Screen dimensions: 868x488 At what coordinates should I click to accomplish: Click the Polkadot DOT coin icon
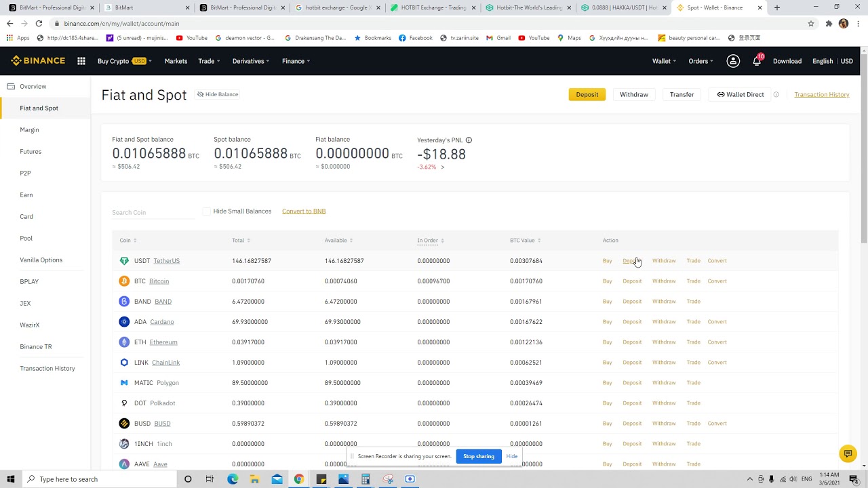(x=124, y=403)
